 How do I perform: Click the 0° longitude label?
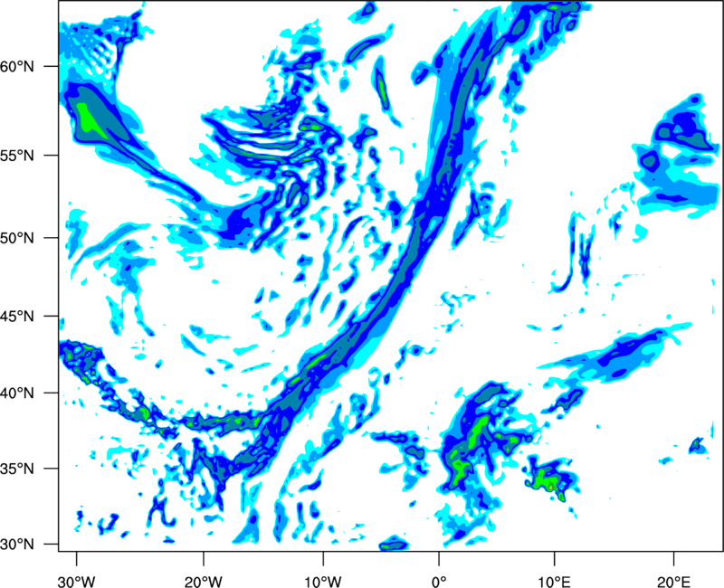click(x=439, y=582)
